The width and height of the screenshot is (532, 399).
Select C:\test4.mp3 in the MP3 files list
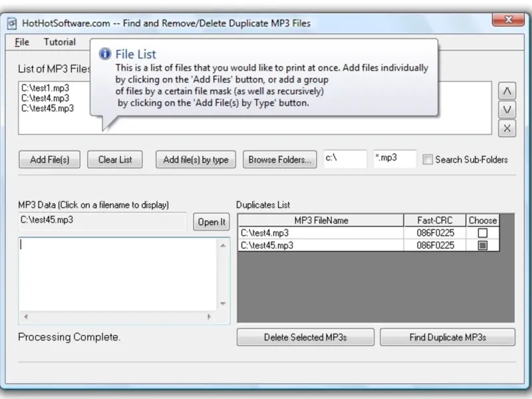[45, 98]
